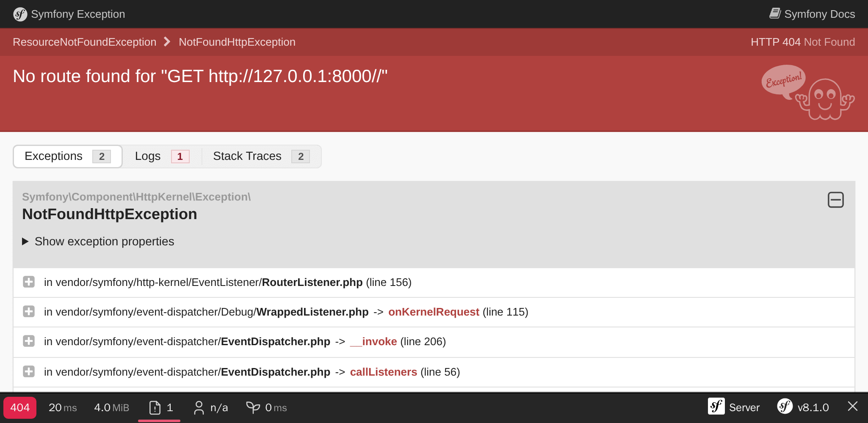The image size is (868, 423).
Task: Click the breadcrumb chevron separator
Action: [167, 41]
